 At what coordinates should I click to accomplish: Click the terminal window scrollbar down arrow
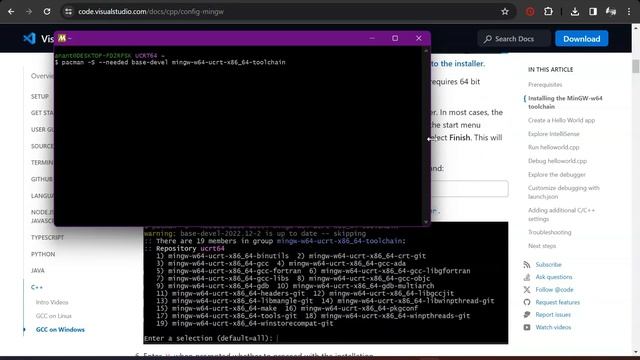[x=426, y=222]
